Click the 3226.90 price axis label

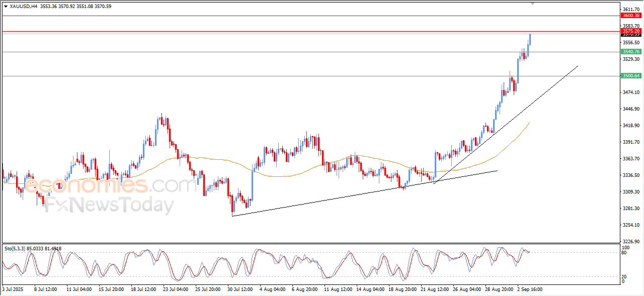[630, 242]
